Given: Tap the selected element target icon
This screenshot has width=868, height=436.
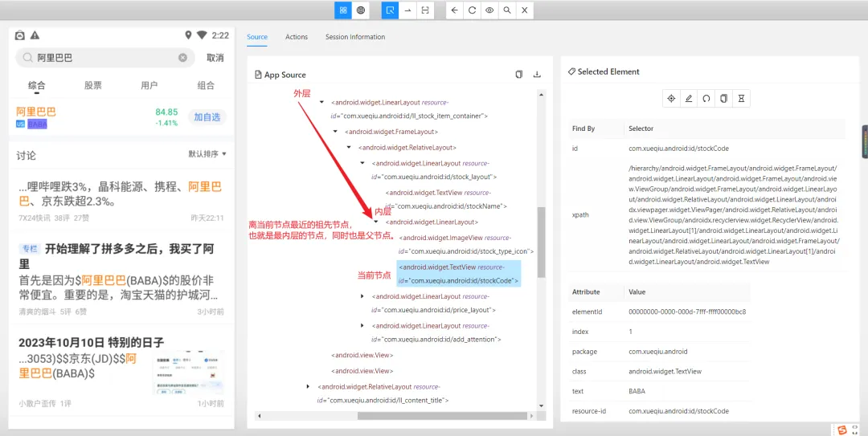Looking at the screenshot, I should [671, 99].
